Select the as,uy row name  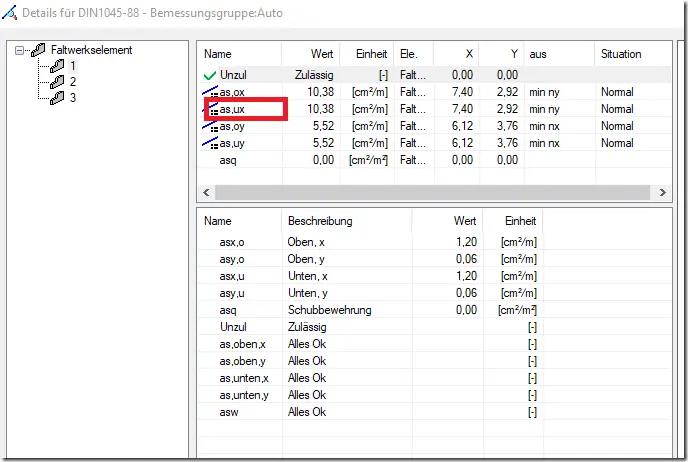point(232,143)
